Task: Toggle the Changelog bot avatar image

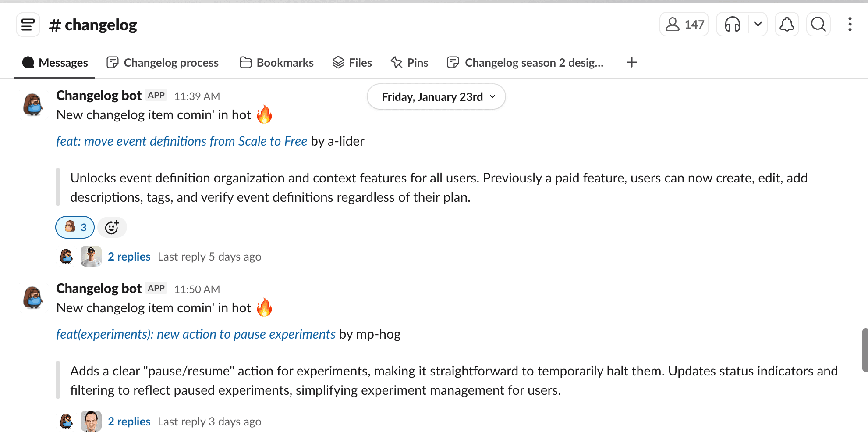Action: pyautogui.click(x=33, y=104)
